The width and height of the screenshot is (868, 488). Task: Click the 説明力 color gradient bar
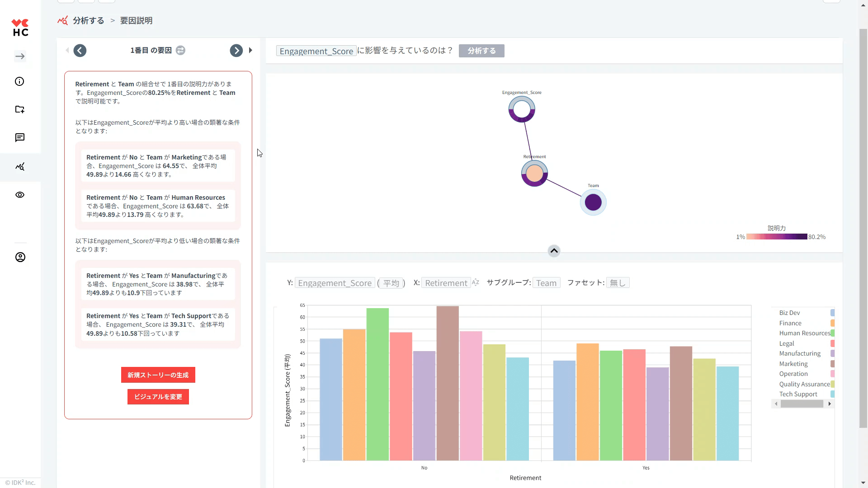tap(776, 237)
